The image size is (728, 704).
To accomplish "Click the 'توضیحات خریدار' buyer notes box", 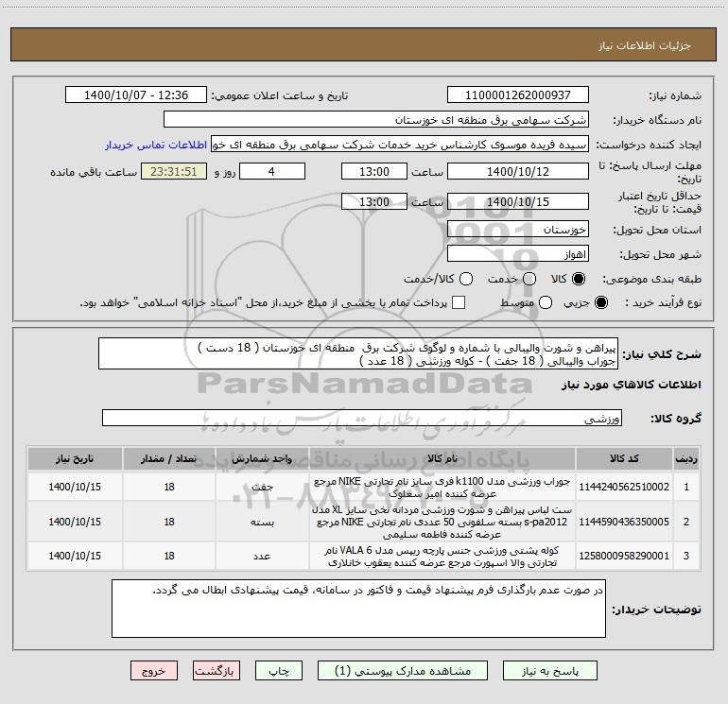I will pyautogui.click(x=358, y=608).
